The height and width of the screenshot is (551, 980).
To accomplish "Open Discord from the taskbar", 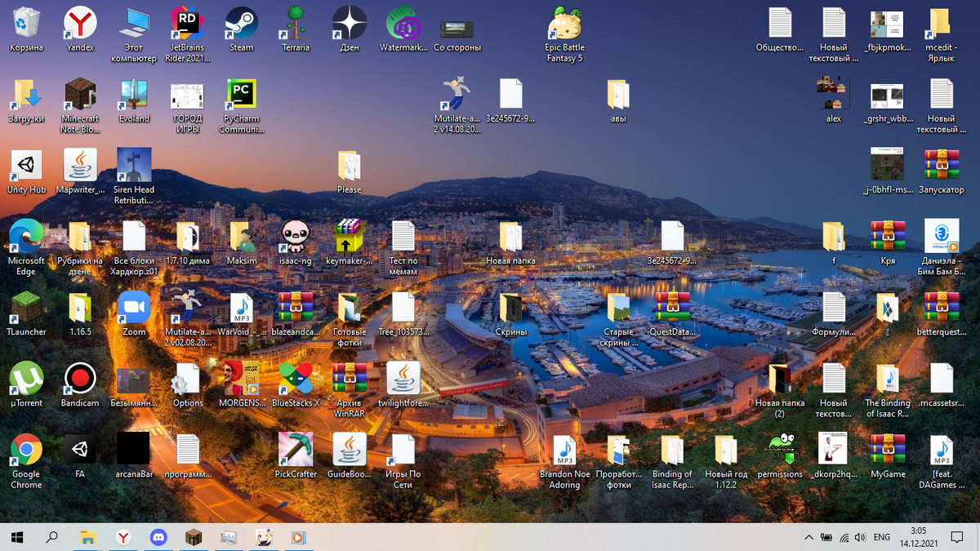I will coord(158,537).
